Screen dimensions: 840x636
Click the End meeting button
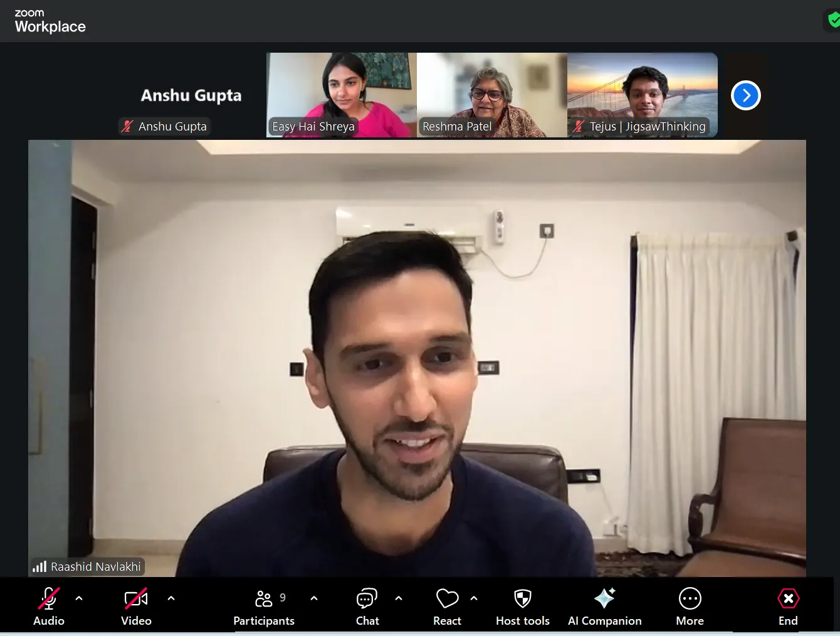point(788,600)
